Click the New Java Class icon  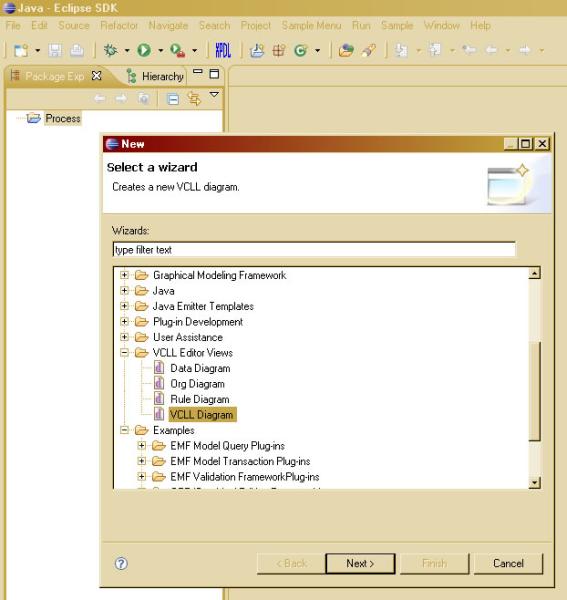click(301, 50)
